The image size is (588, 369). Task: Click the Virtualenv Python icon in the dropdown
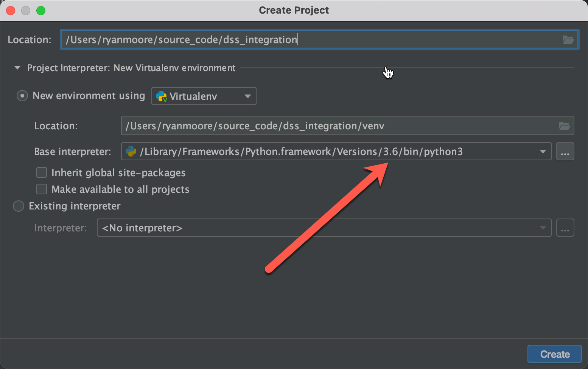tap(162, 96)
